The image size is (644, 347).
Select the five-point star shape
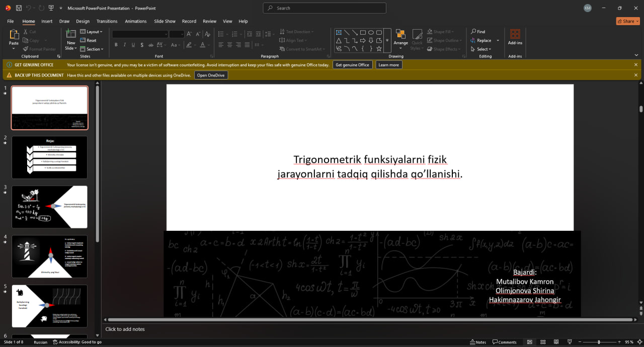(379, 48)
